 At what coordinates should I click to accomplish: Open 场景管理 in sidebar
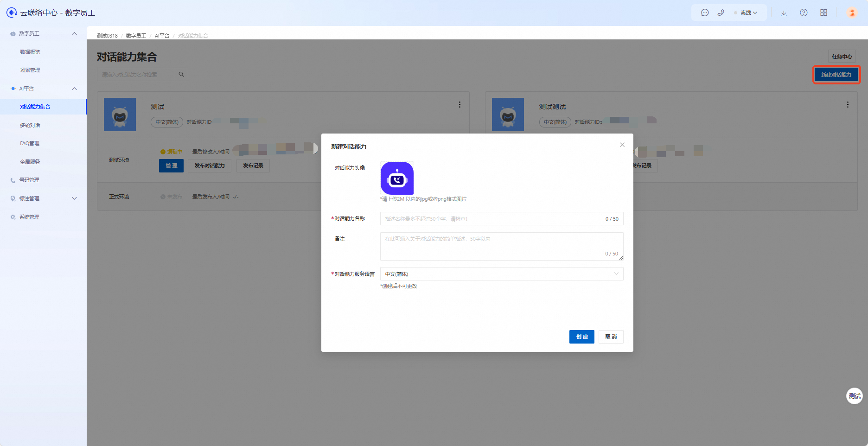30,70
